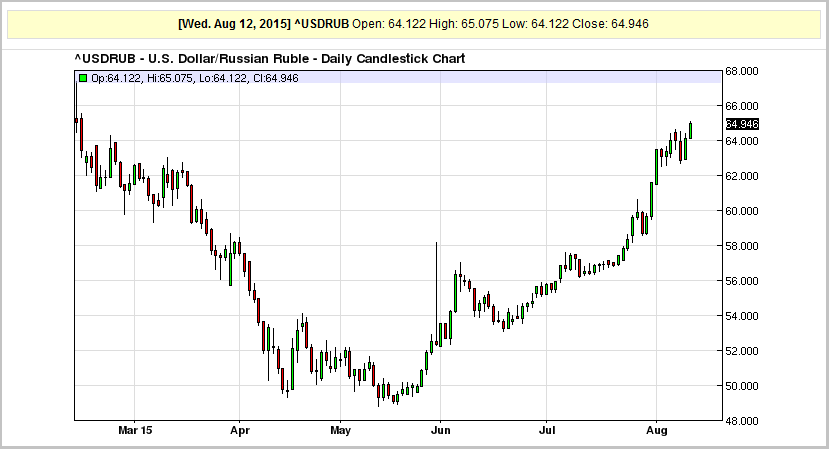Click the Apr date axis label
The height and width of the screenshot is (449, 829).
coord(240,430)
